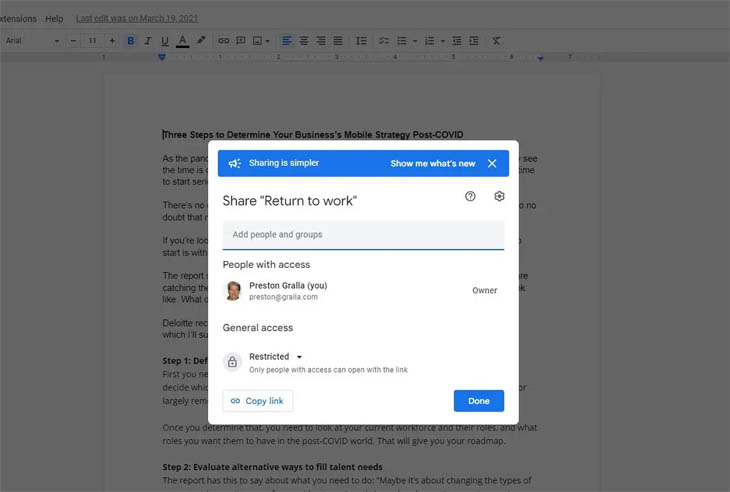
Task: Open the Restricted access dropdown
Action: (x=276, y=357)
